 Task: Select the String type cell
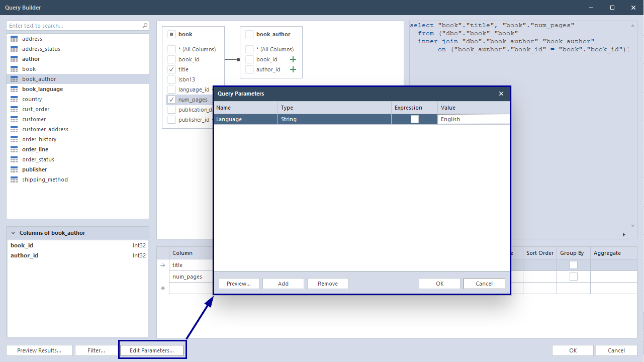coord(334,119)
